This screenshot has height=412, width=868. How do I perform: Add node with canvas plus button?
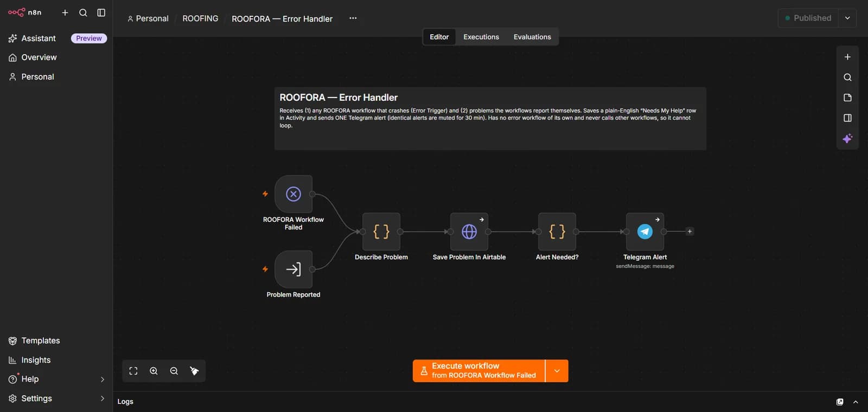(x=847, y=57)
